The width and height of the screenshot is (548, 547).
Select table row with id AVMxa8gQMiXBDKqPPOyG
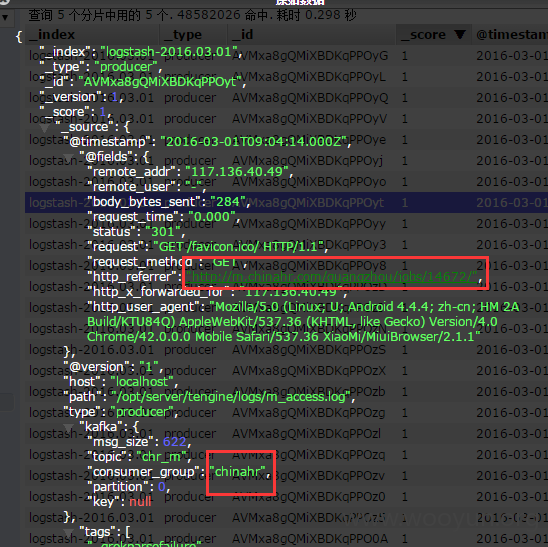pyautogui.click(x=286, y=56)
